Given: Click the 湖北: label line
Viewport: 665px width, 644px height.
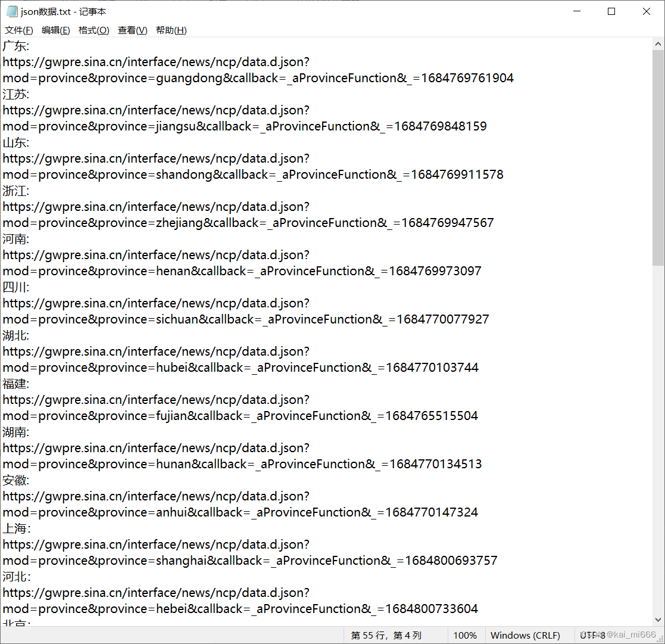Looking at the screenshot, I should (16, 335).
